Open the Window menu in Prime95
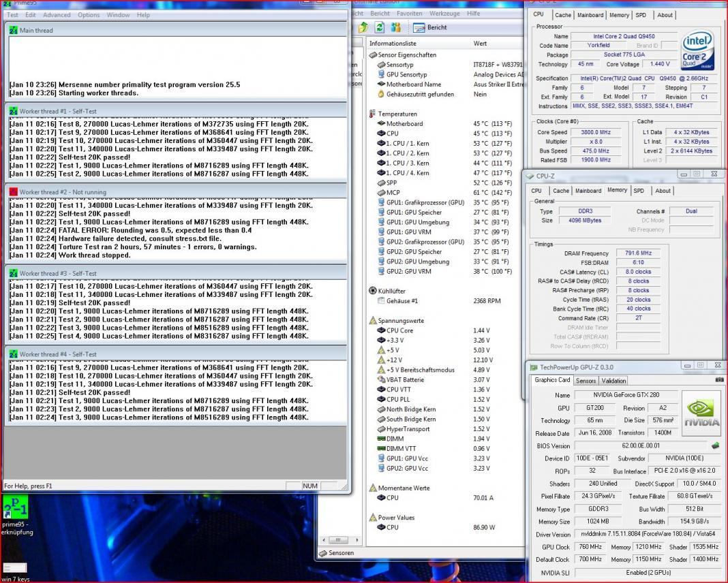 pyautogui.click(x=119, y=15)
